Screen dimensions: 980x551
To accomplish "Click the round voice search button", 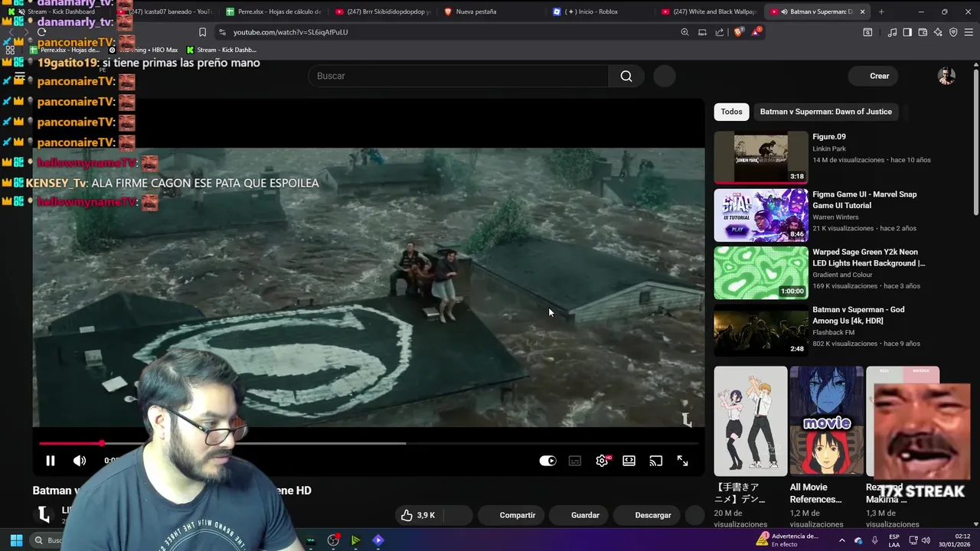I will pyautogui.click(x=665, y=76).
